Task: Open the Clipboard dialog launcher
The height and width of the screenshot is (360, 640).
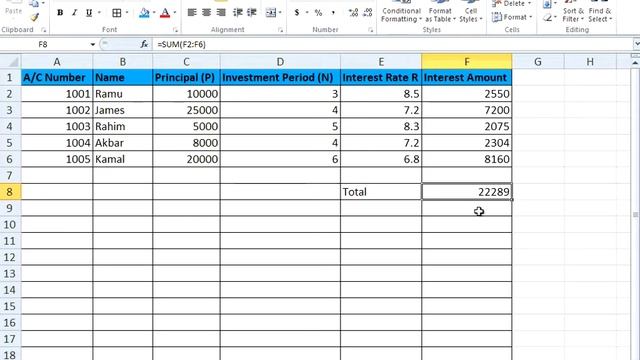Action: pyautogui.click(x=44, y=30)
